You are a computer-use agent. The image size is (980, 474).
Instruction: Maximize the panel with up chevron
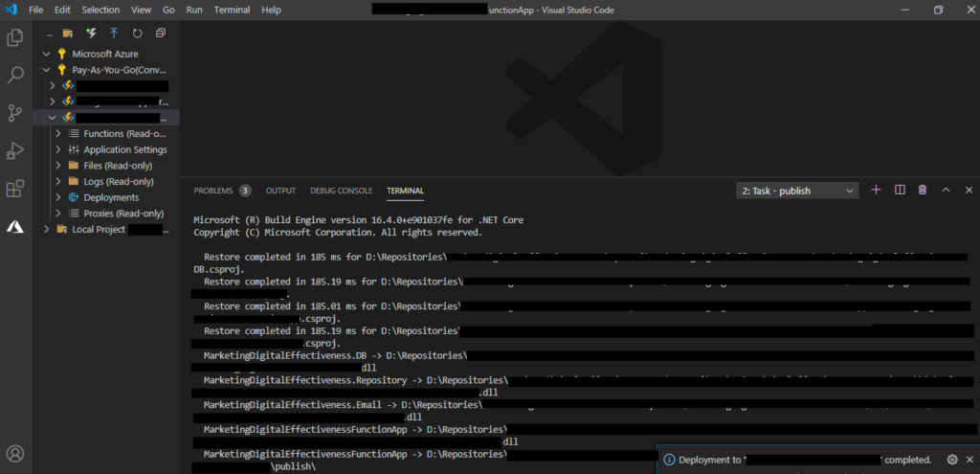pos(946,191)
